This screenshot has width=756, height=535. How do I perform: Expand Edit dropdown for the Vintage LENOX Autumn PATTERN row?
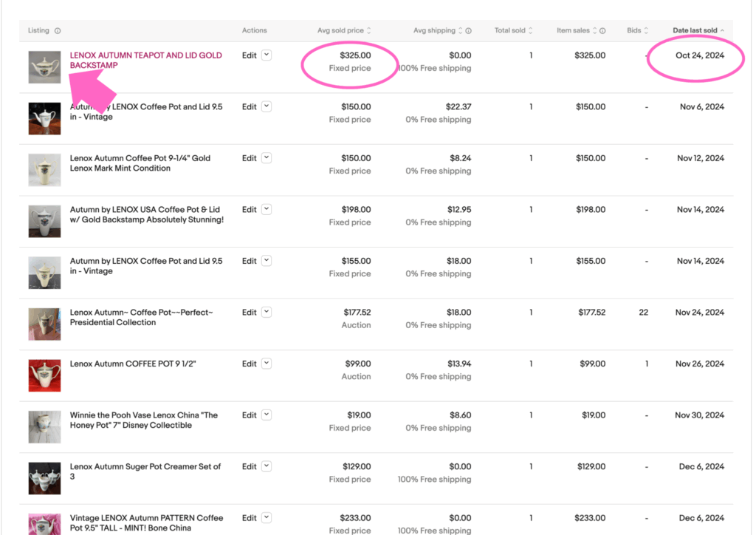(x=266, y=517)
